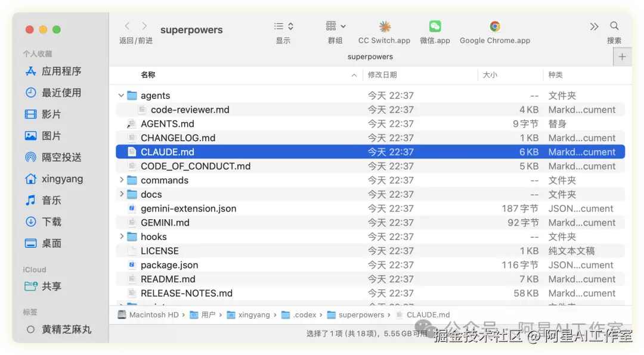Screen dimensions: 644x355
Task: Open iCloud 共享 in the sidebar
Action: [43, 286]
